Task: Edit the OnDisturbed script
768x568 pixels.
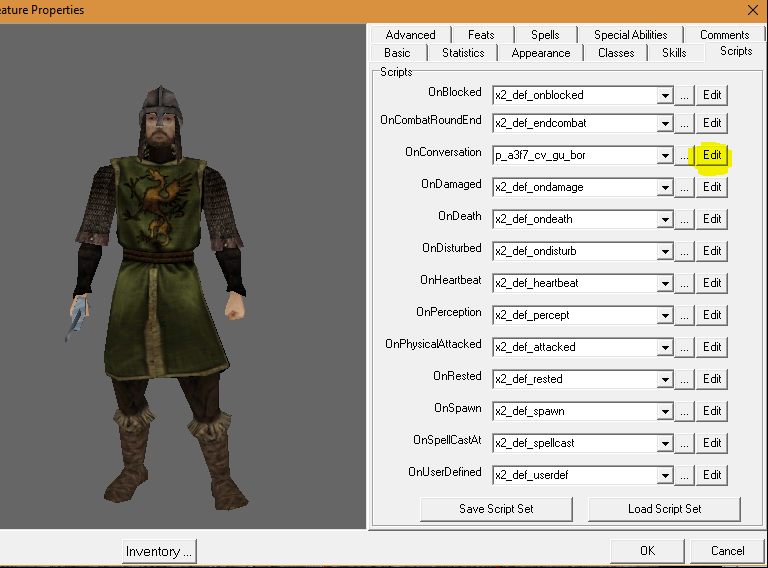Action: point(712,251)
